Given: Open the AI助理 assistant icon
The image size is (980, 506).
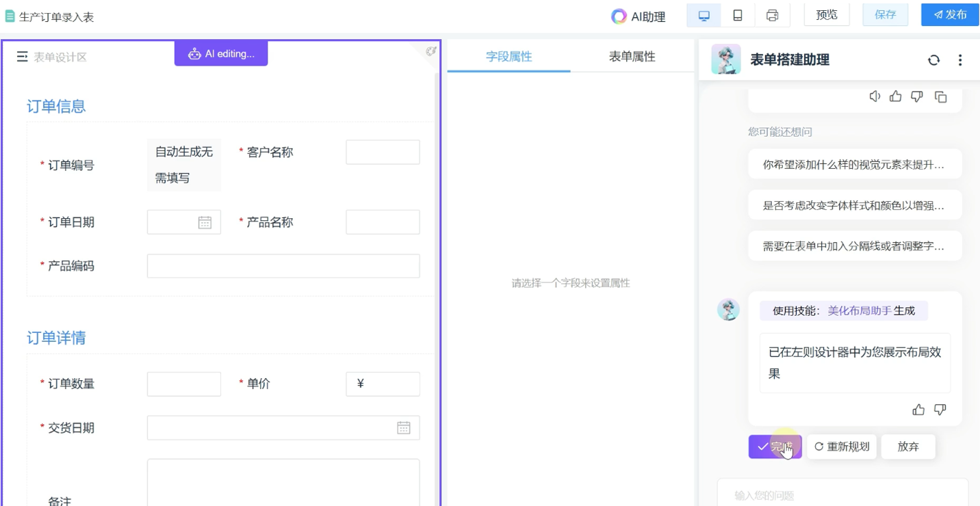Looking at the screenshot, I should tap(619, 16).
